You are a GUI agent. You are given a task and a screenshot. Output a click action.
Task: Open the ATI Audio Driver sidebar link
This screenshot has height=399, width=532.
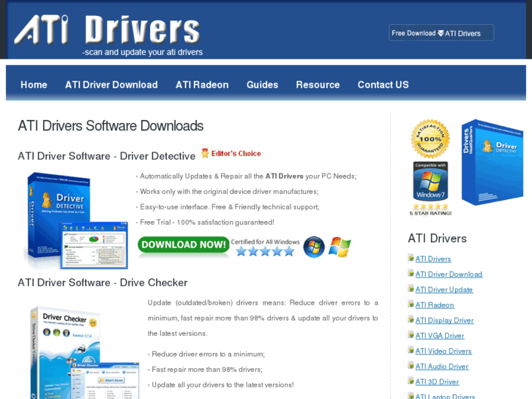pos(442,366)
